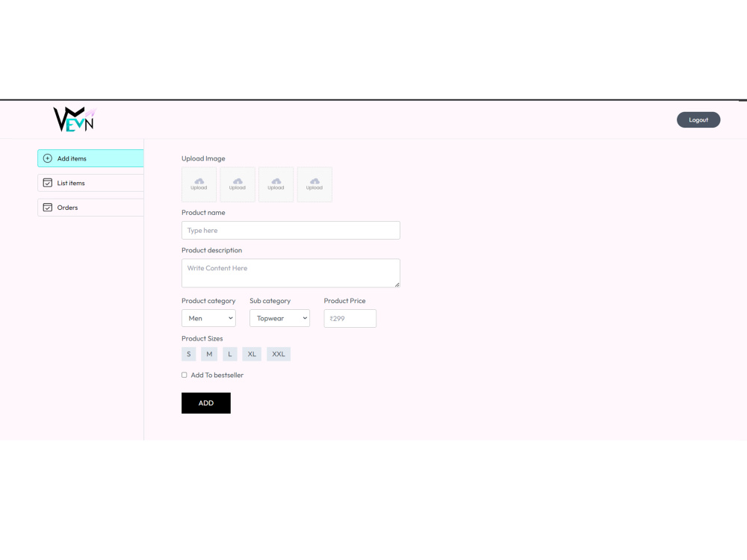The width and height of the screenshot is (747, 560).
Task: Click the checklist icon beside Orders
Action: [x=48, y=208]
